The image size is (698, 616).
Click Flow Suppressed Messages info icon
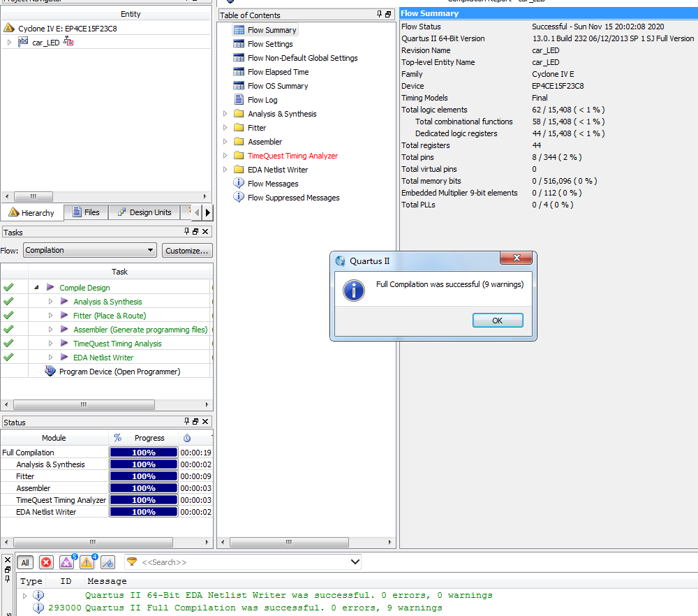(x=239, y=197)
